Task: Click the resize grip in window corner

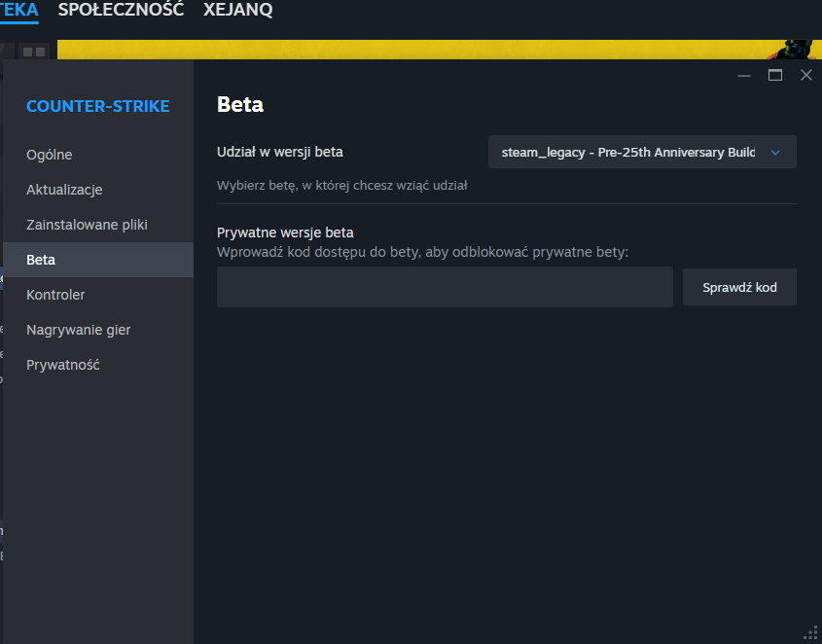Action: click(810, 632)
